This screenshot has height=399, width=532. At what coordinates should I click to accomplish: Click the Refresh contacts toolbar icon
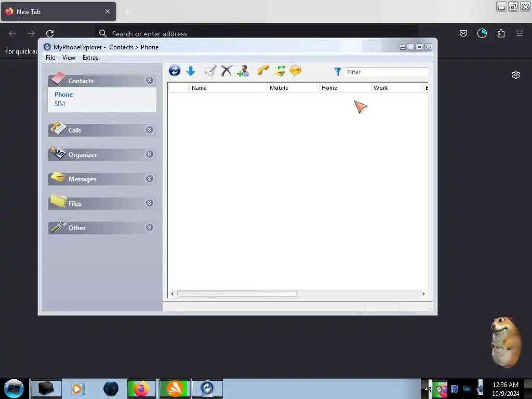pyautogui.click(x=175, y=71)
